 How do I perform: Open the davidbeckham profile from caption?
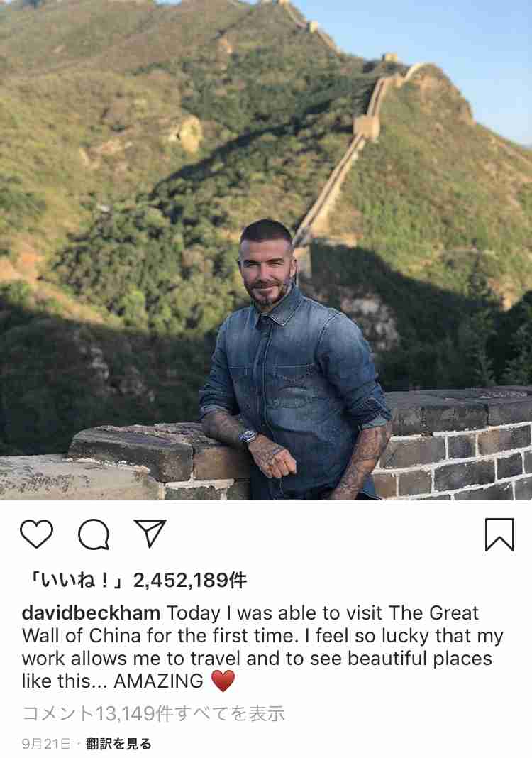[91, 613]
